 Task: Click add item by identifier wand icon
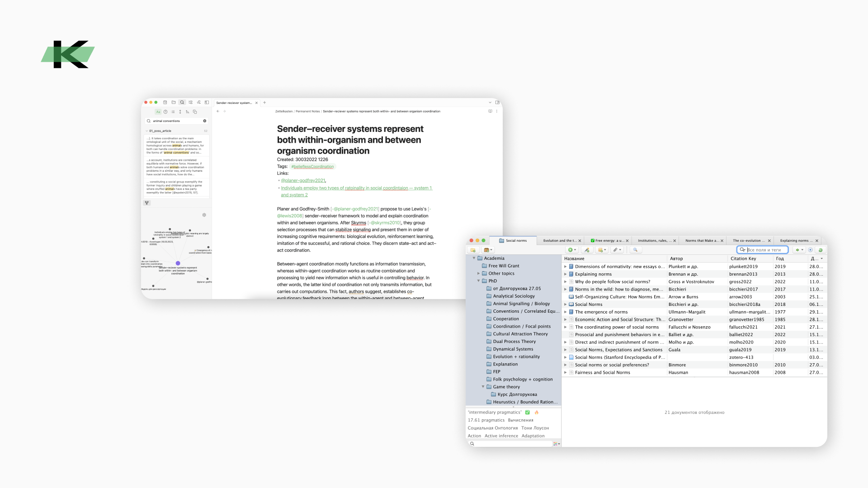click(x=587, y=250)
